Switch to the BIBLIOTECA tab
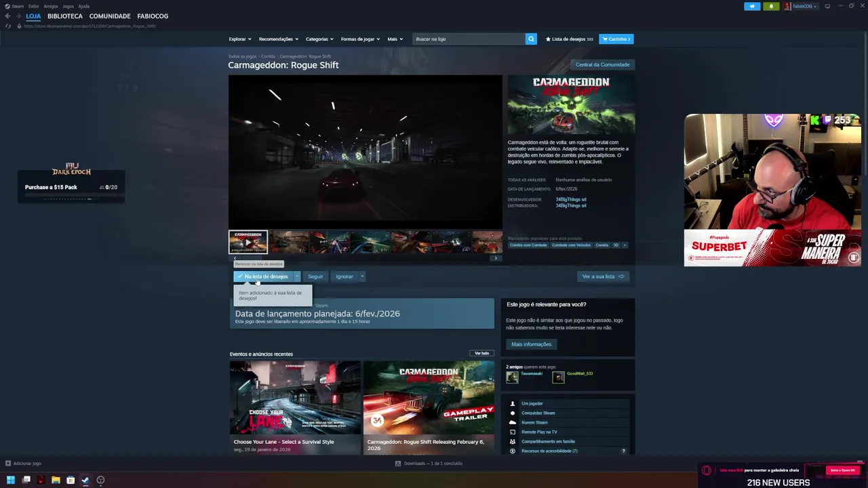This screenshot has width=868, height=488. pyautogui.click(x=65, y=16)
